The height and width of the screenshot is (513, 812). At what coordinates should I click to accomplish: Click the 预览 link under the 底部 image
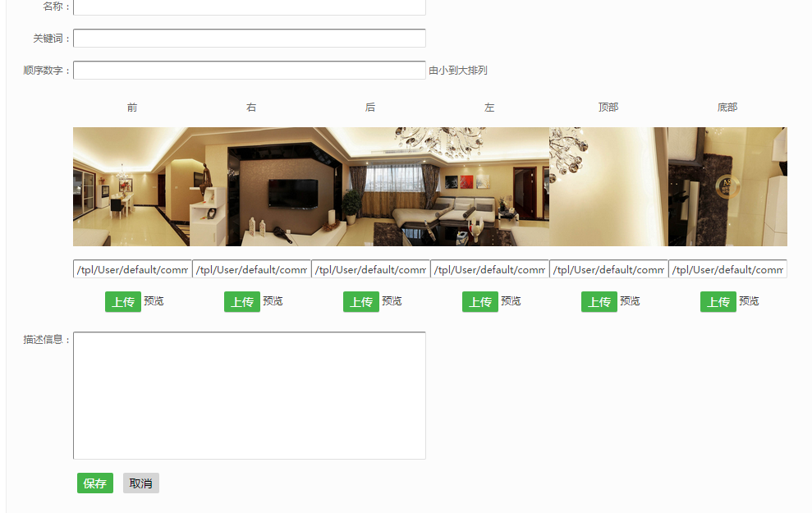pyautogui.click(x=749, y=301)
